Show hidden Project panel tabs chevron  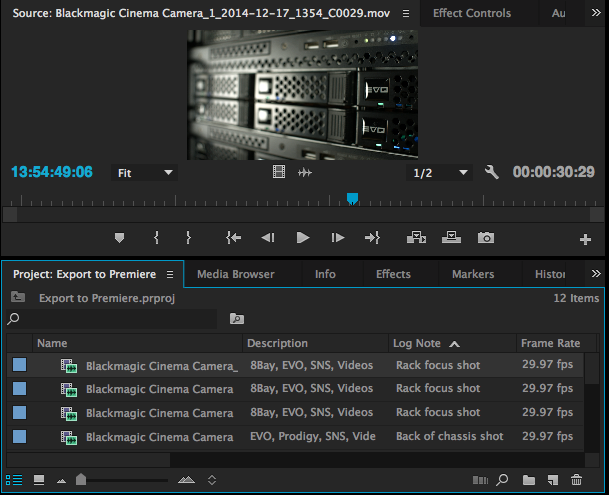(596, 274)
